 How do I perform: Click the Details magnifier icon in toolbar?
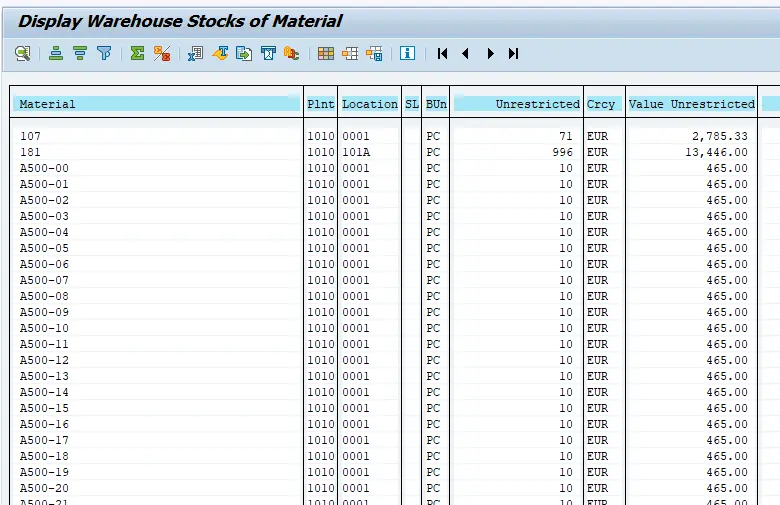pos(22,54)
